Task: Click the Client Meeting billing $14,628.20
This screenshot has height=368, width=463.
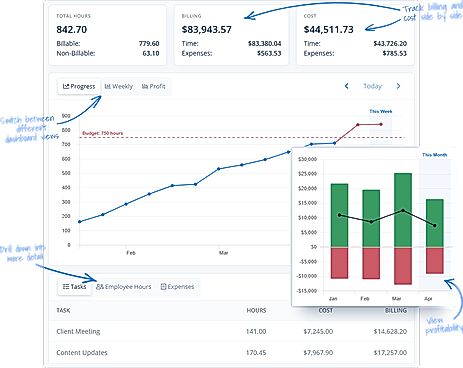Action: tap(390, 332)
